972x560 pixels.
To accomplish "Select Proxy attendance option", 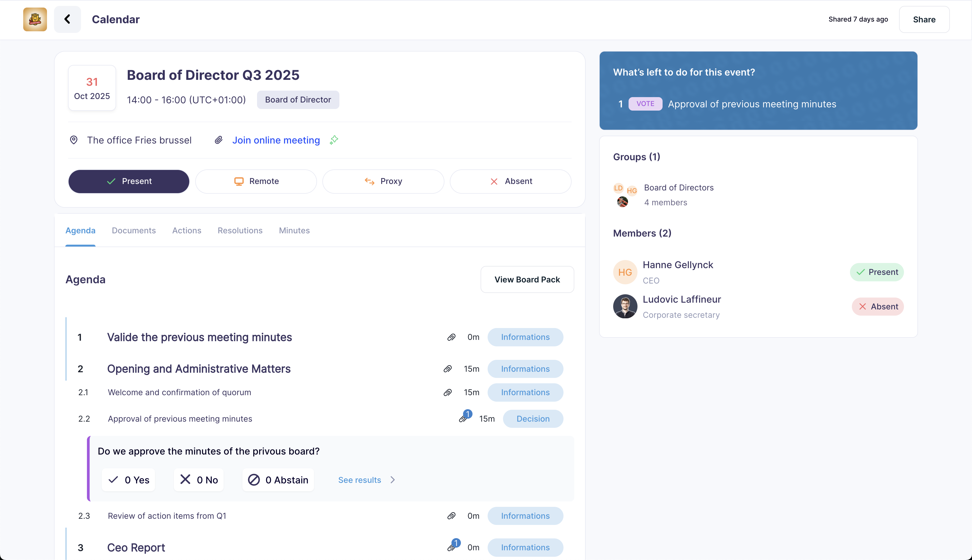I will pyautogui.click(x=383, y=181).
